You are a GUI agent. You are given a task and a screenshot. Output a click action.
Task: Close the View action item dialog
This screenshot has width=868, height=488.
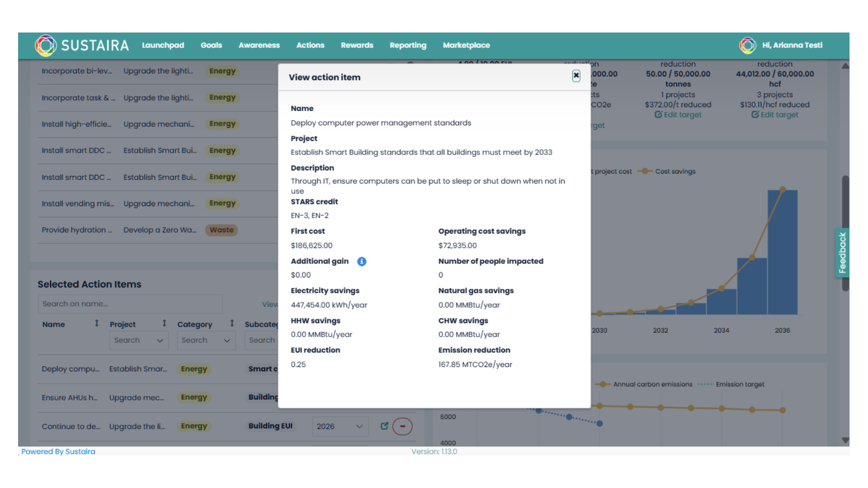(576, 76)
